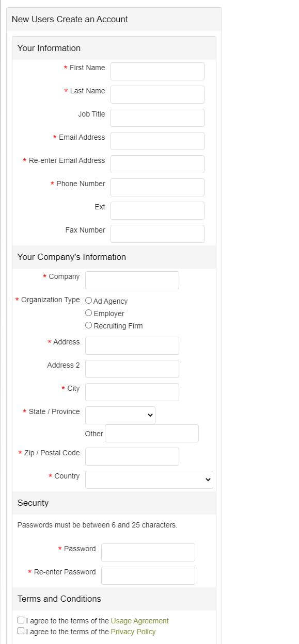Click the Company name field
299x644 pixels.
click(132, 280)
